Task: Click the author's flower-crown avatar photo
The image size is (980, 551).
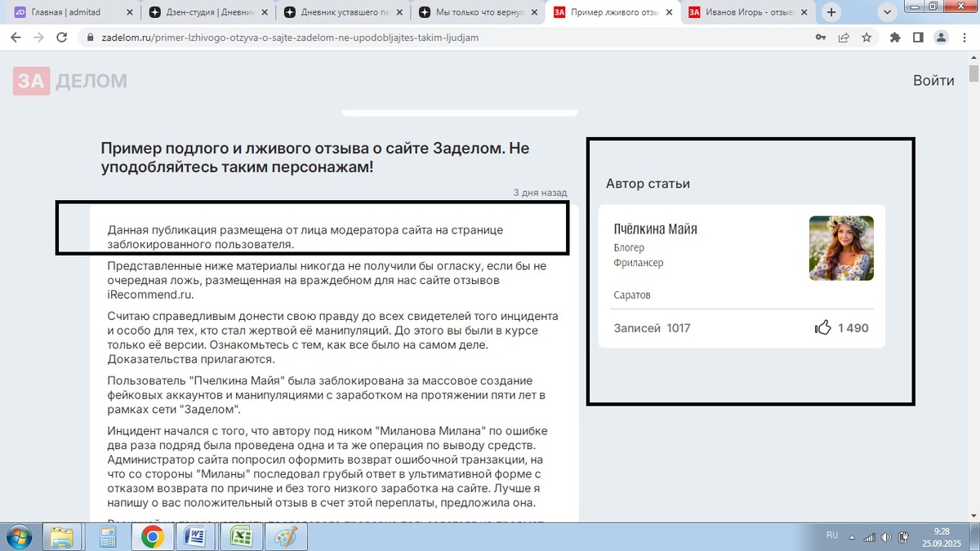Action: coord(841,248)
